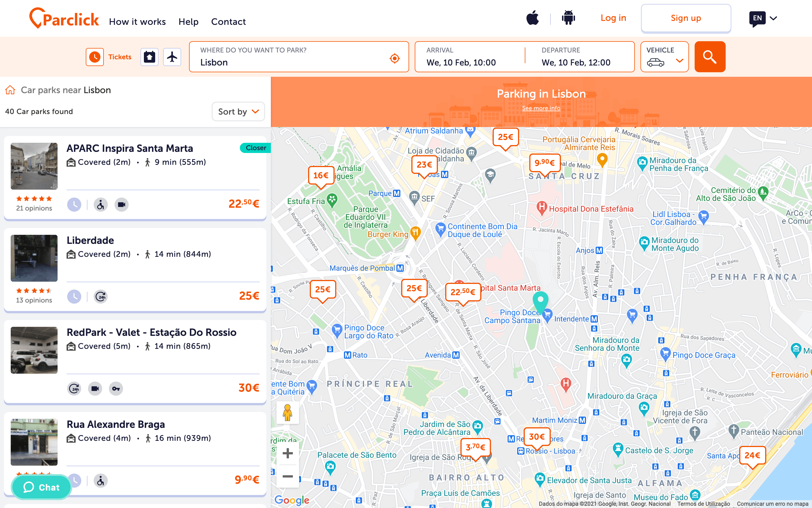Open the Sort by dropdown

[x=238, y=111]
